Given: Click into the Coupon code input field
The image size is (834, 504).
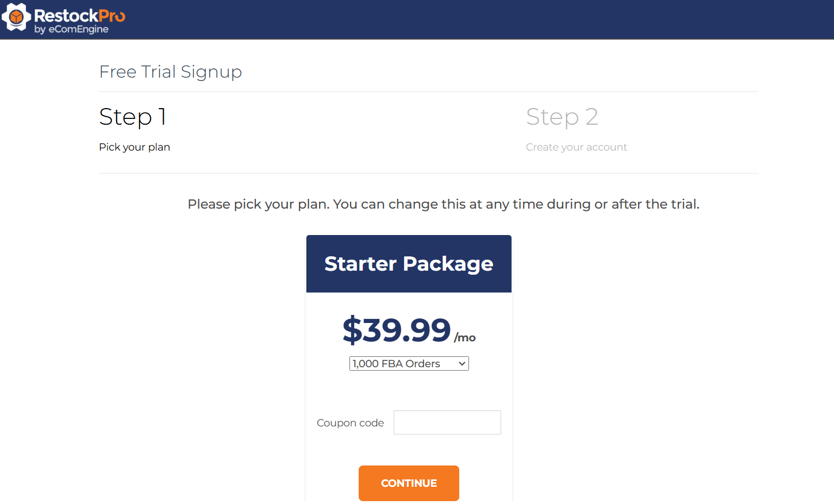Looking at the screenshot, I should [x=447, y=422].
